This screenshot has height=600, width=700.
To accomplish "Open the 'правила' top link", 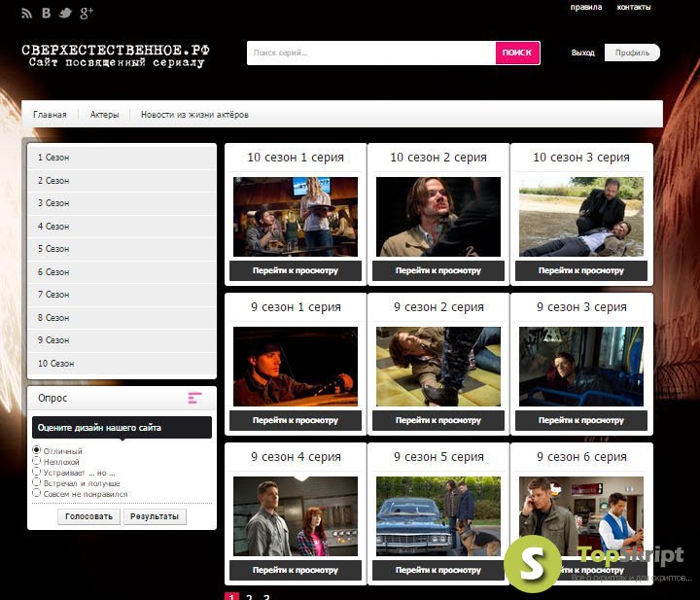I will tap(585, 7).
